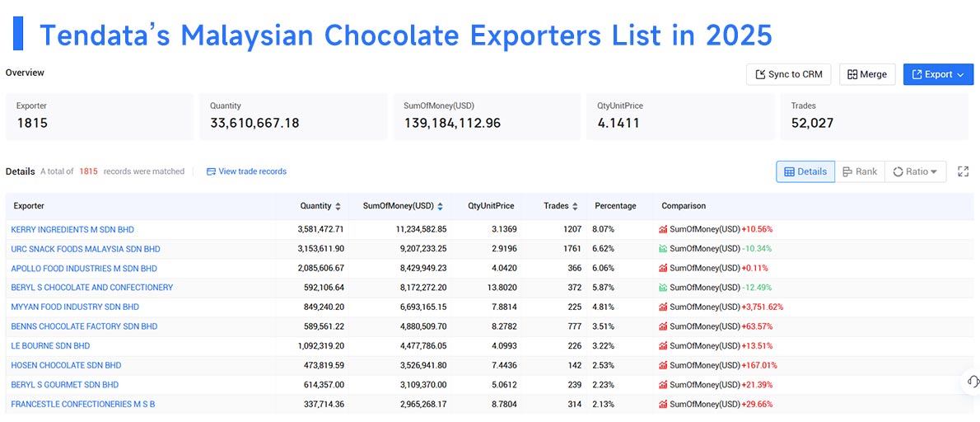The width and height of the screenshot is (980, 422).
Task: Click the fullscreen expand icon
Action: point(964,171)
